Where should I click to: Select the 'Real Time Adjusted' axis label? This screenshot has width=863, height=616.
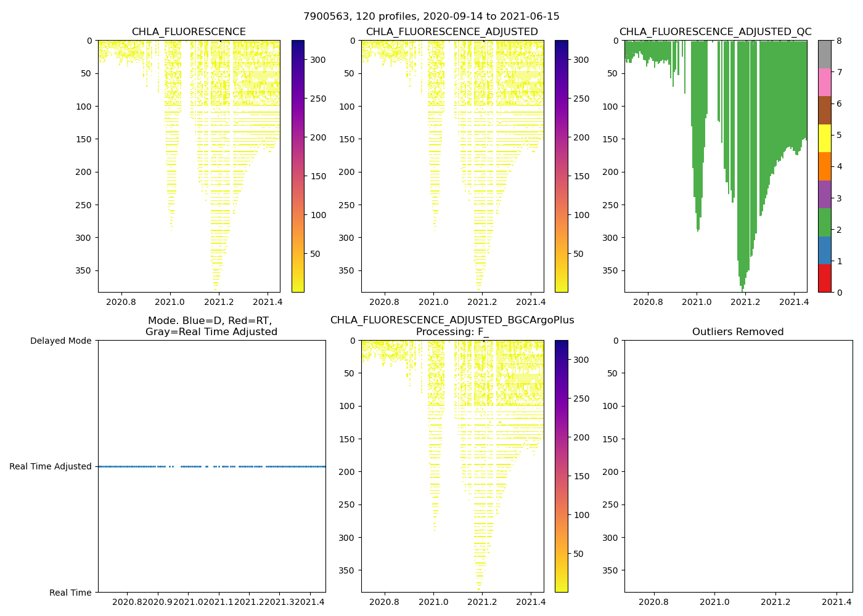51,466
